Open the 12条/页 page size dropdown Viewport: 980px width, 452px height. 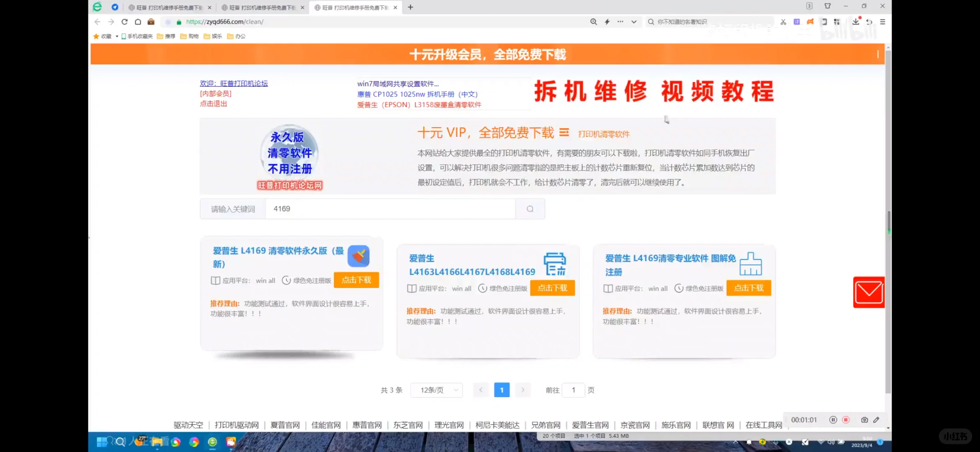436,390
